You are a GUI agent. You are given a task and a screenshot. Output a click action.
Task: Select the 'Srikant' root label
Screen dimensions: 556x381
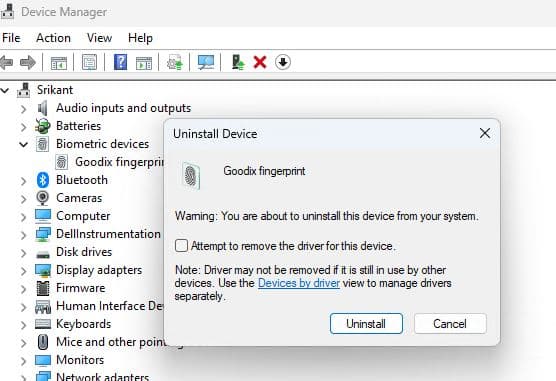tap(55, 90)
